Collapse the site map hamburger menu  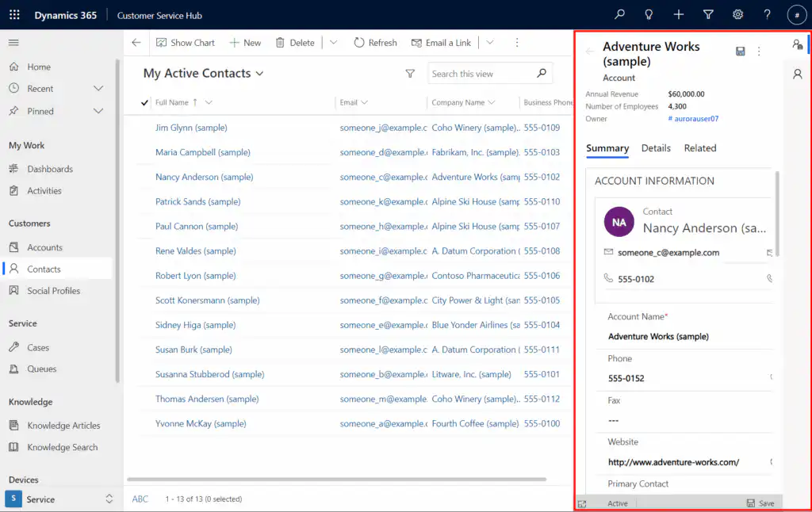(14, 43)
